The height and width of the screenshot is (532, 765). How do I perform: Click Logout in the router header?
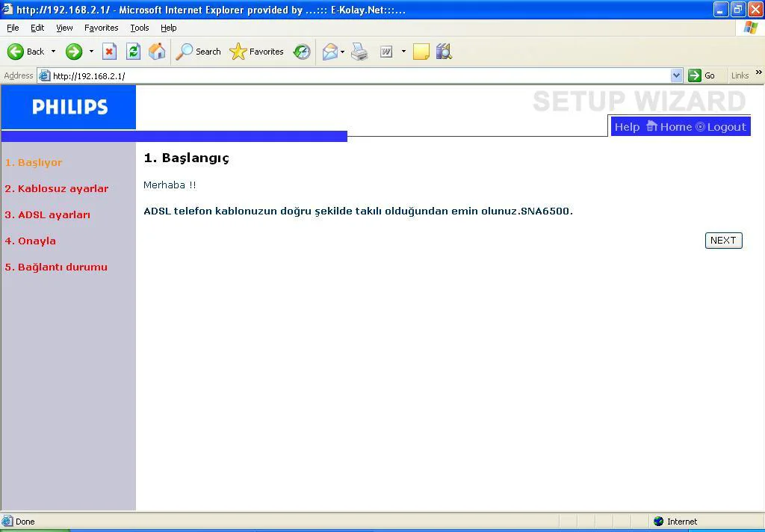[726, 127]
